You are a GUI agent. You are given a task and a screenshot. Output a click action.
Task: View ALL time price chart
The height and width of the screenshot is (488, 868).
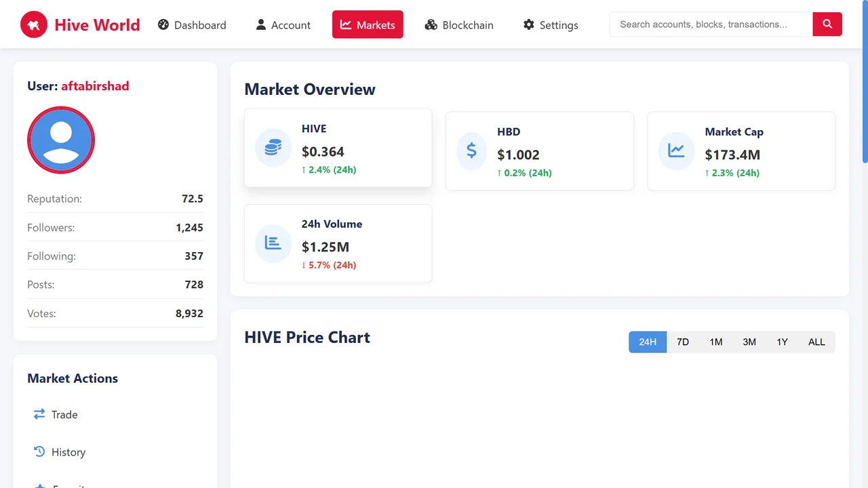coord(816,342)
